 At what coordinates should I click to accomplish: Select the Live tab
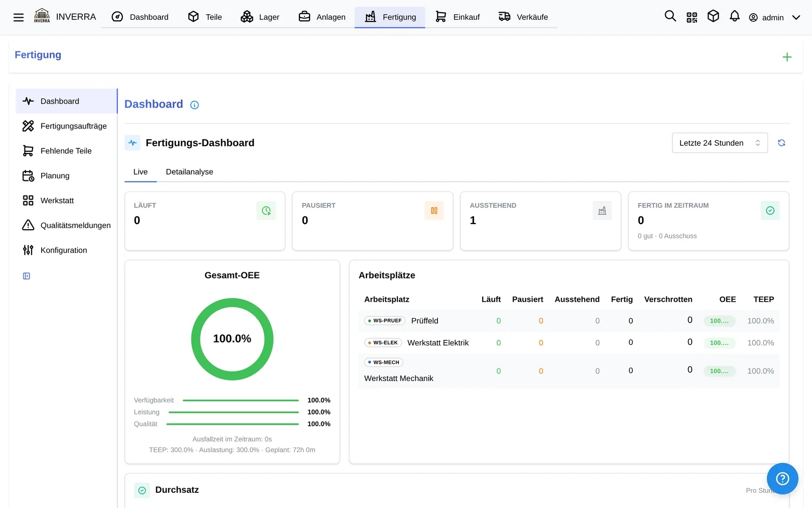[x=141, y=172]
